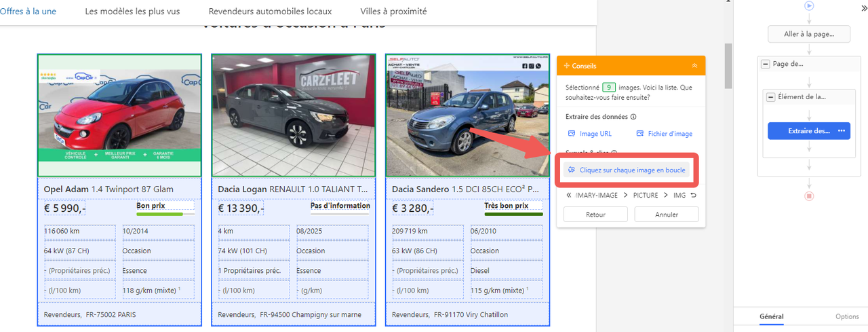Switch to the Options tab
Viewport: 868px width, 332px height.
tap(847, 316)
